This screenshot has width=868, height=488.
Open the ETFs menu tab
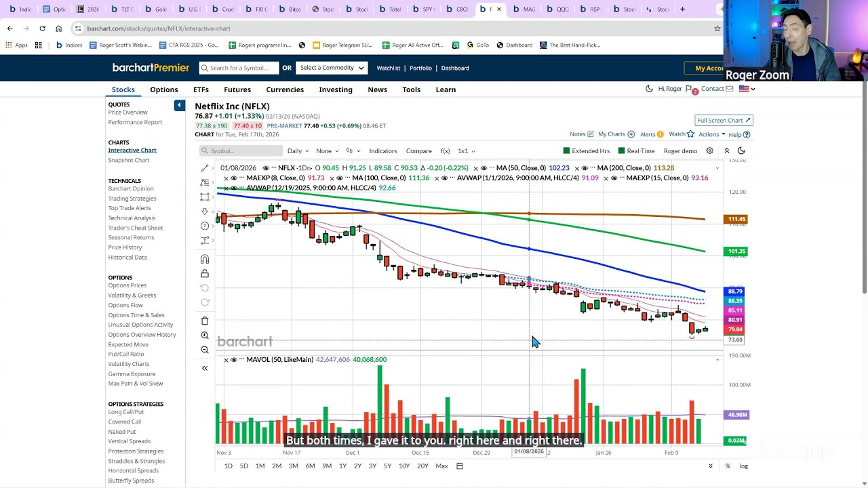(x=201, y=89)
